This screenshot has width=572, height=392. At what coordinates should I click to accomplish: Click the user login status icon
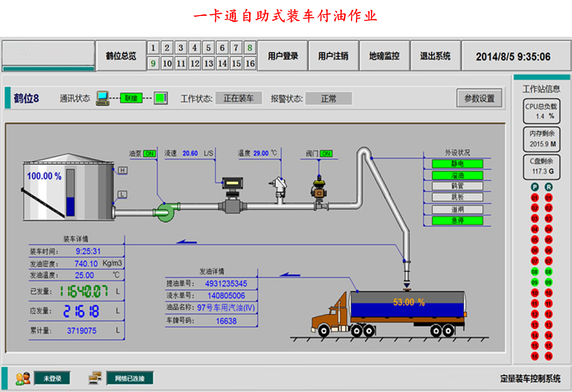point(23,379)
